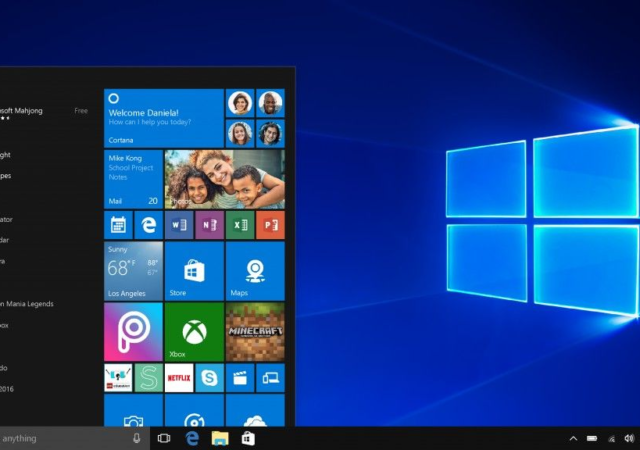Open the Photos tile with family picture
This screenshot has width=640, height=450.
click(224, 179)
